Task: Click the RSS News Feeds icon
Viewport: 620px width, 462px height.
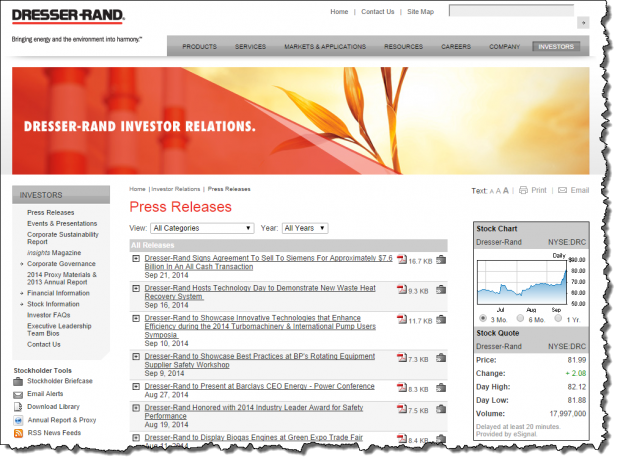Action: click(x=18, y=433)
